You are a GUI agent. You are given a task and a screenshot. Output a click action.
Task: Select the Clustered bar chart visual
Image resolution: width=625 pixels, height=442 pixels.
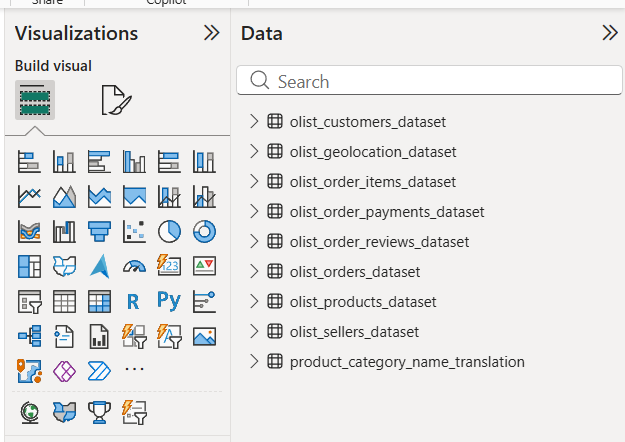click(99, 161)
